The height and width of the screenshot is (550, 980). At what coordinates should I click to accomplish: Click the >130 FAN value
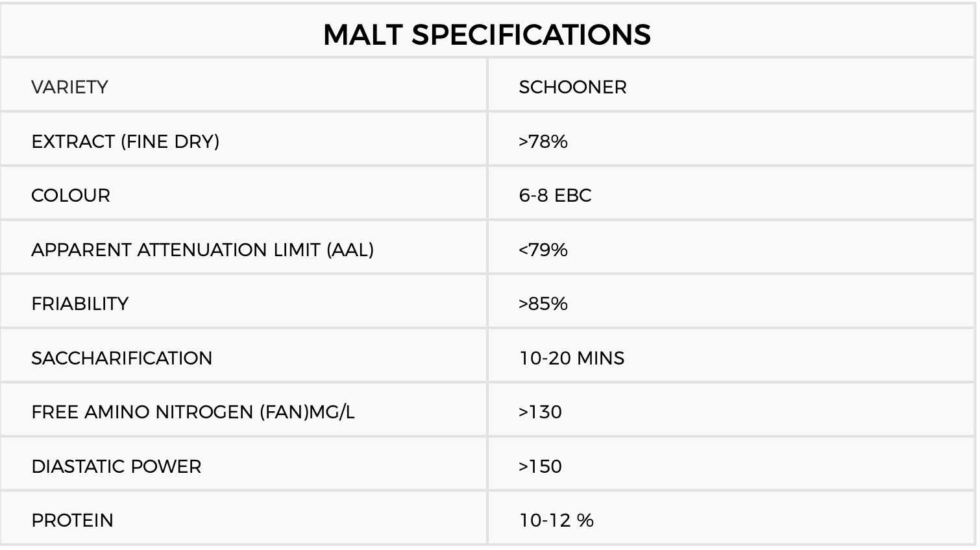540,412
